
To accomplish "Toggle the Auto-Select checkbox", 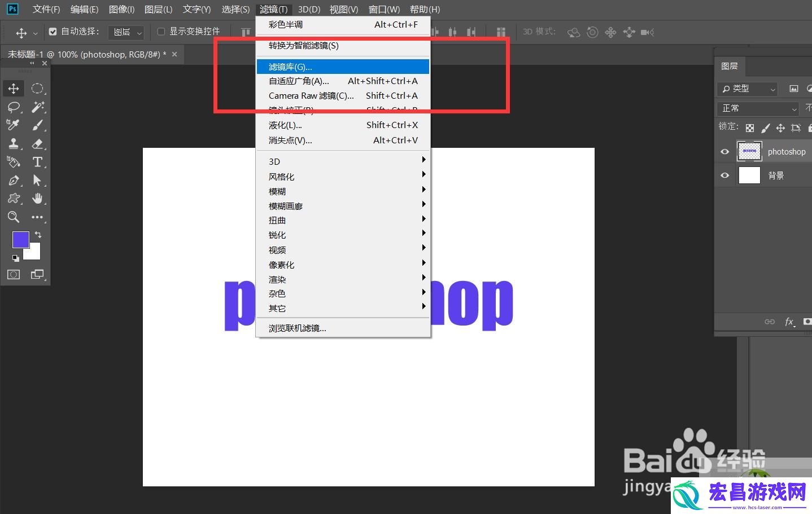I will (53, 32).
